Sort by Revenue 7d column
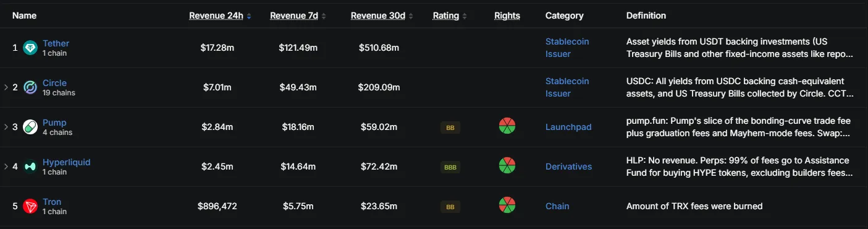 (298, 16)
